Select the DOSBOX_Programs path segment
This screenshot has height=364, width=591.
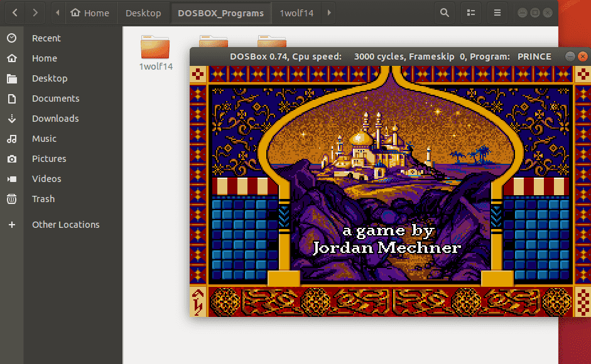point(220,13)
